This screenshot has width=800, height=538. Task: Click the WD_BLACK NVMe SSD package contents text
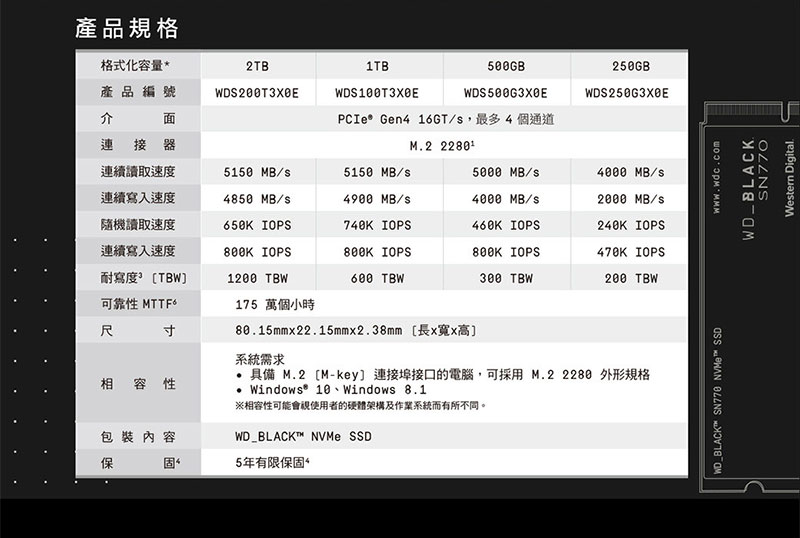303,437
